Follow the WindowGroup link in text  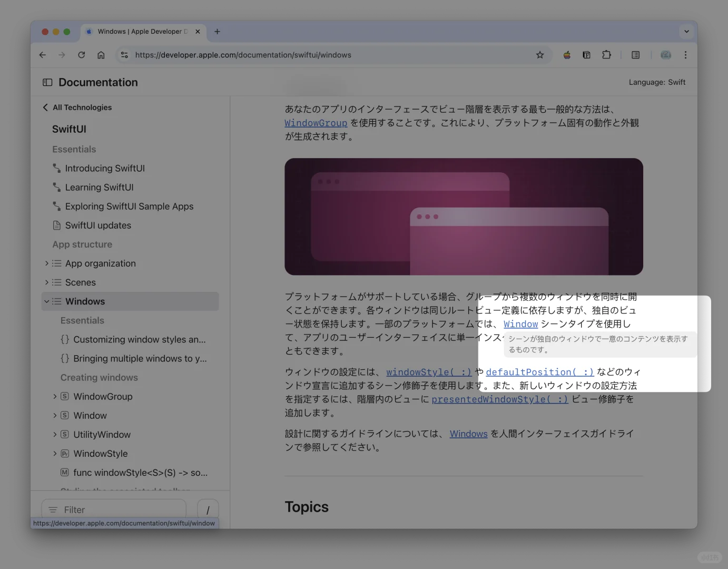click(316, 123)
